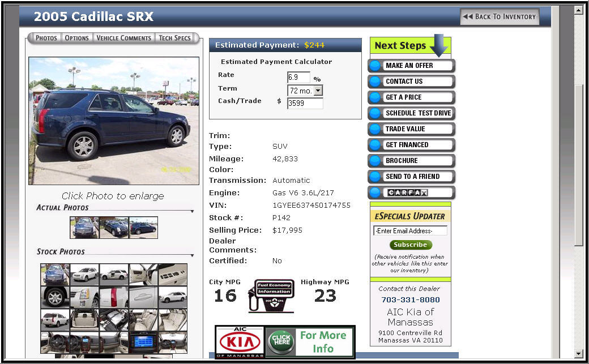Enlarge the main Cadillac SRX photo

114,121
